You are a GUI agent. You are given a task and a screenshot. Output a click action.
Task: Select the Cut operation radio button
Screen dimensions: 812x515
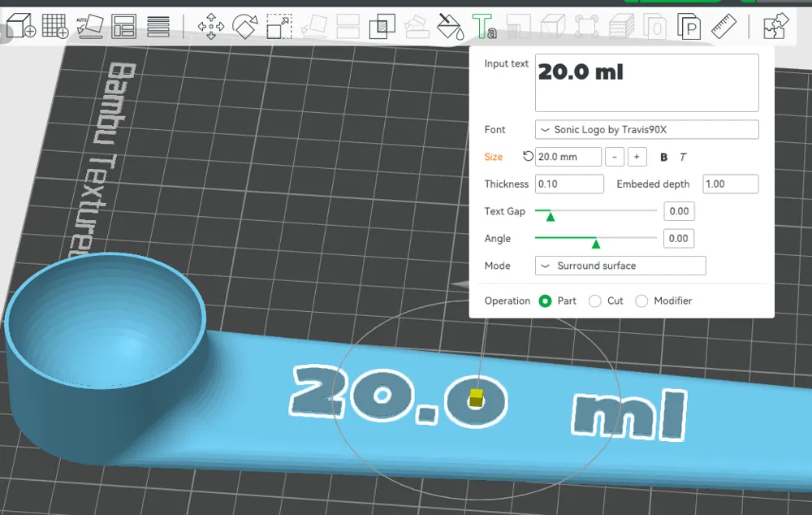(595, 301)
